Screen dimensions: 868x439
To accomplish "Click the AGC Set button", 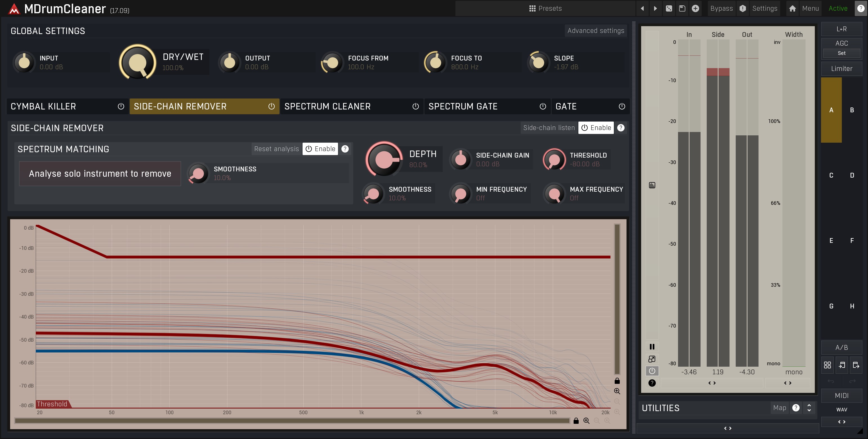I will coord(842,53).
